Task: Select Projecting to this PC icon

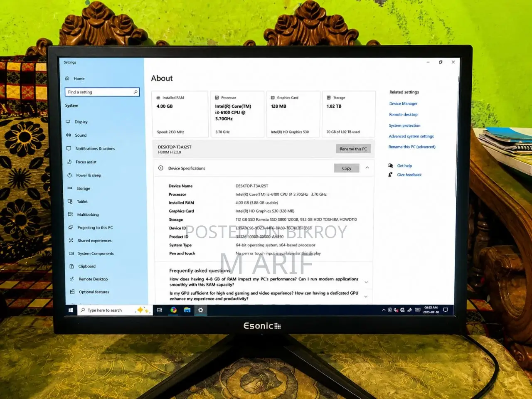Action: (71, 228)
